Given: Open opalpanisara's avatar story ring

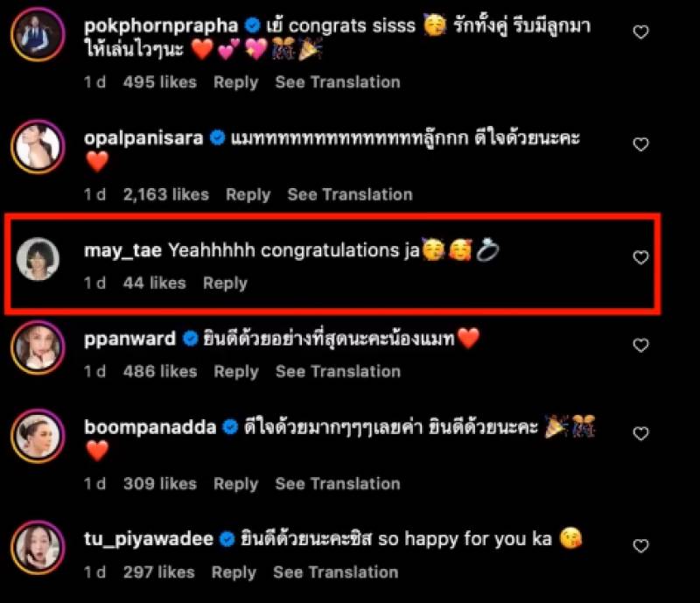Looking at the screenshot, I should 38,146.
